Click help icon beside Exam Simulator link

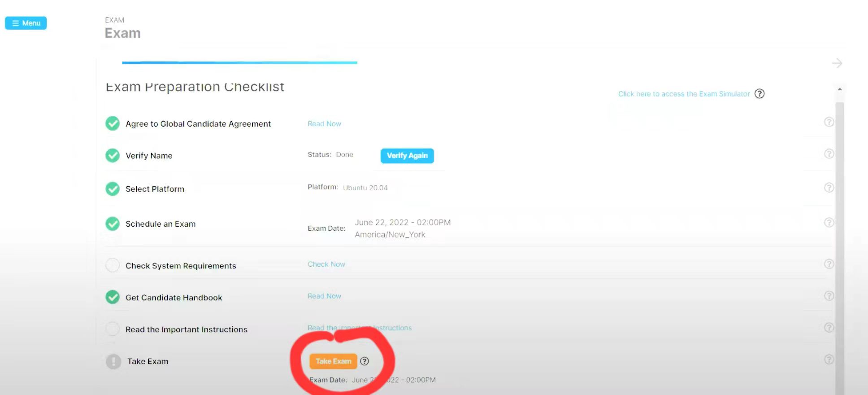click(x=759, y=94)
